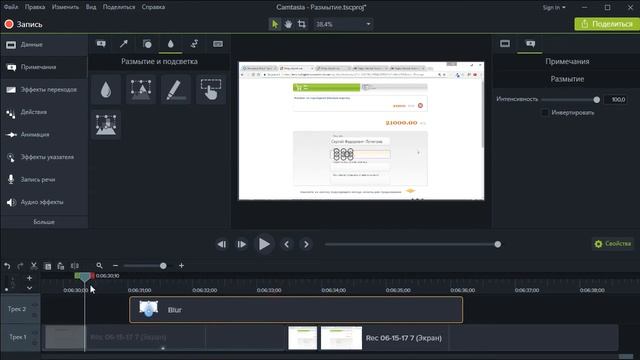Screen dimensions: 640x360
Task: Click the timeline zoom magnifier icon
Action: [x=99, y=266]
